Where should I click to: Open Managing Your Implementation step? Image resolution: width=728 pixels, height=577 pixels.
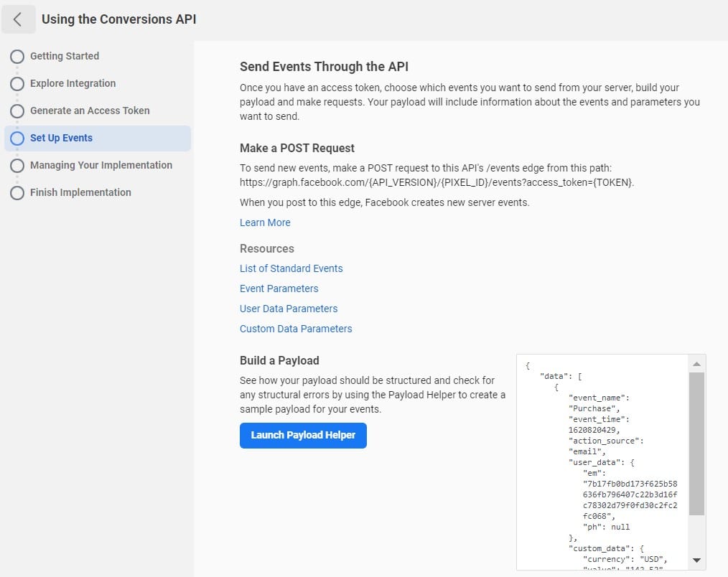101,165
